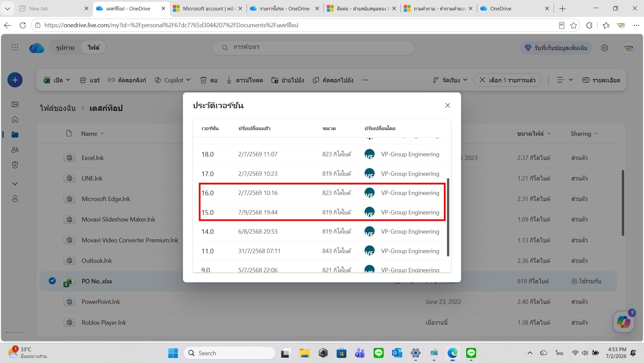Close the version history dialog
Image resolution: width=644 pixels, height=363 pixels.
pos(448,105)
